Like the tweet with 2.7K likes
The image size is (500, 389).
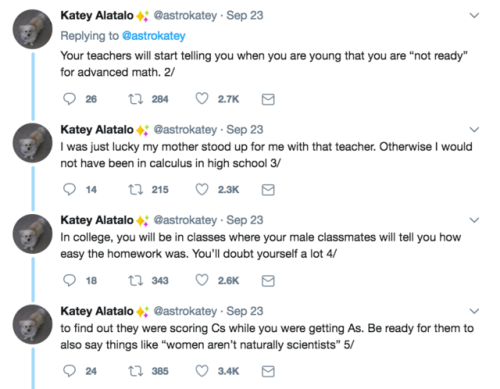pos(202,99)
